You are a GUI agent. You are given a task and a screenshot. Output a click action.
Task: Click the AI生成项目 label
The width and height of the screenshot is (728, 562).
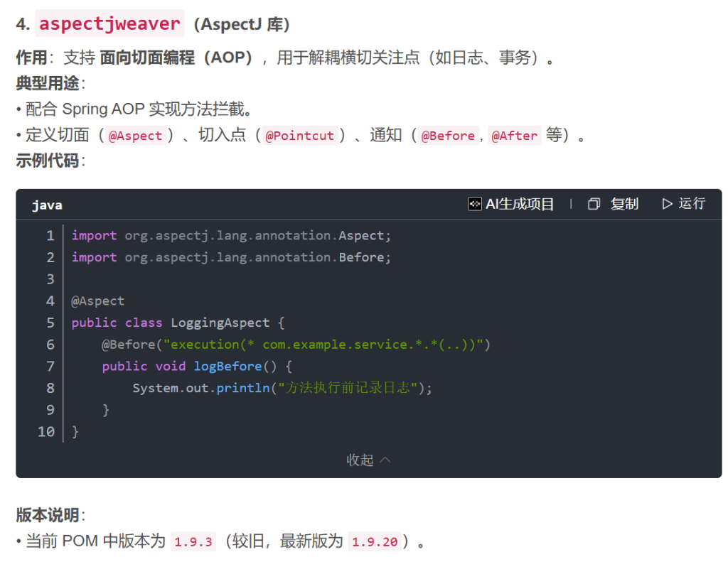tap(520, 204)
